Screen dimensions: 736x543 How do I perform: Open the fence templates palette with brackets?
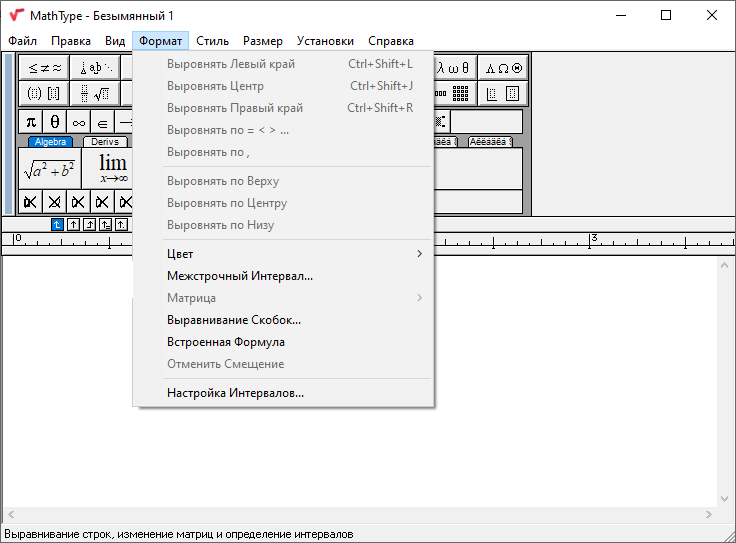44,94
